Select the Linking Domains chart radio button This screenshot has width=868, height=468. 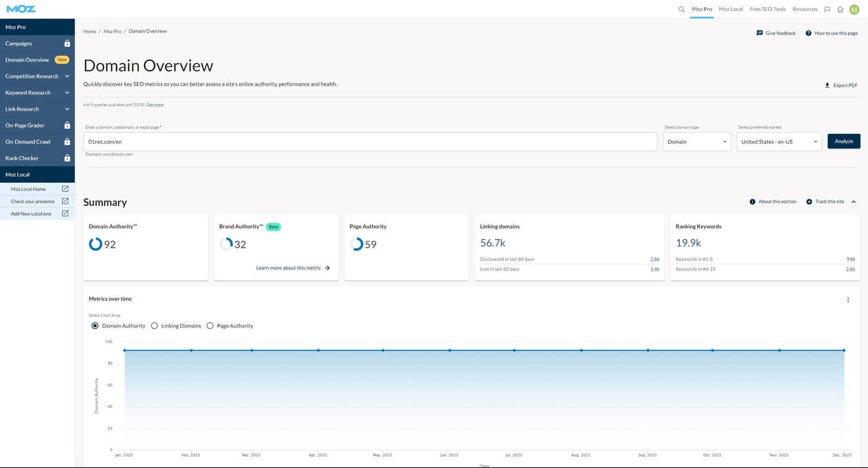pos(155,326)
